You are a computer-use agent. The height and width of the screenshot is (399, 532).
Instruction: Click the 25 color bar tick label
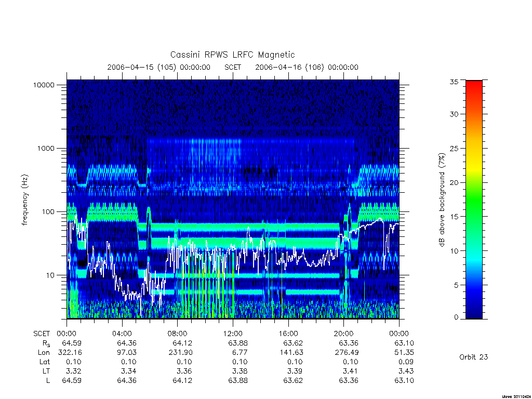point(454,148)
